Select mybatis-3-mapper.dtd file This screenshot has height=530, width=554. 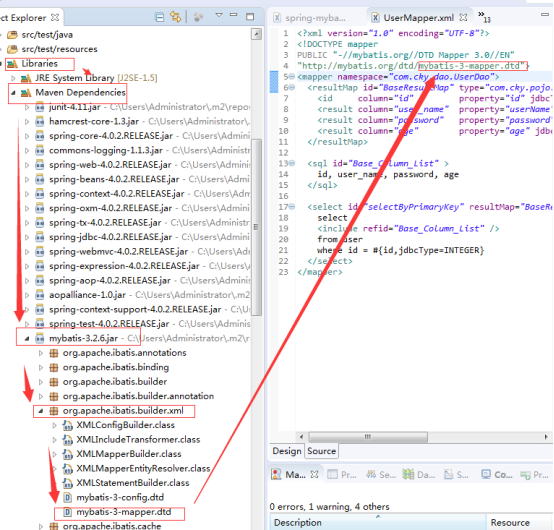tap(124, 512)
